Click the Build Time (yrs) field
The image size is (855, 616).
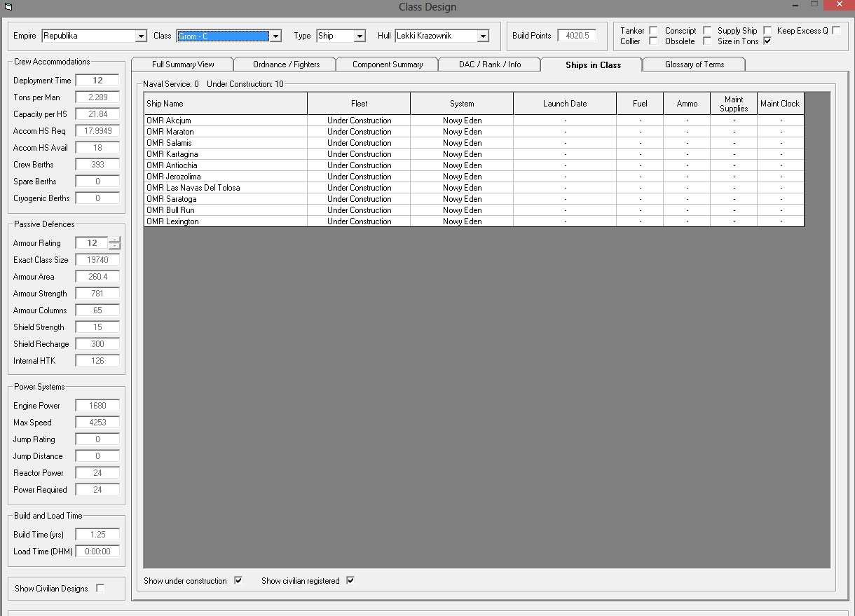97,535
